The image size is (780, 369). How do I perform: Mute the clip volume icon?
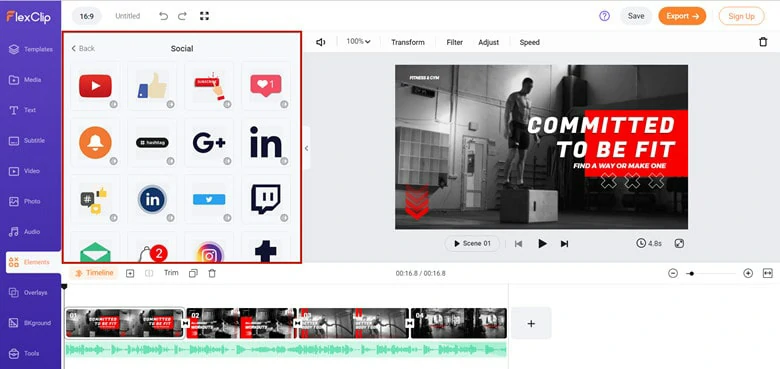[321, 42]
